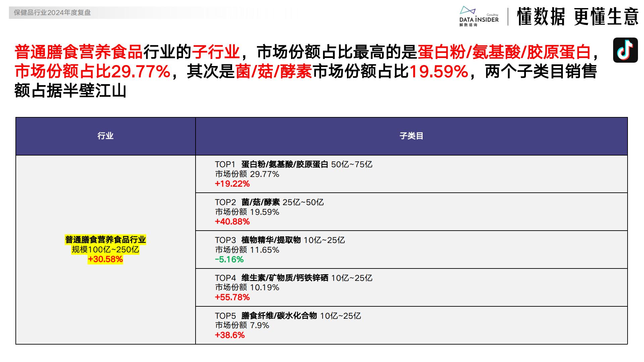644x362 pixels.
Task: Click the green value -5.16%
Action: pyautogui.click(x=229, y=259)
